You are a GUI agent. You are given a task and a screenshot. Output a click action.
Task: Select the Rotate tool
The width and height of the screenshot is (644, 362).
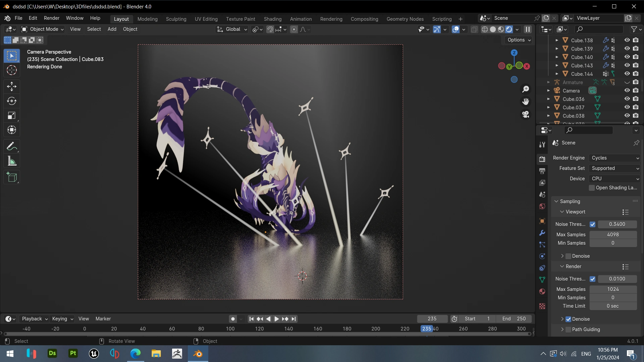click(x=12, y=101)
